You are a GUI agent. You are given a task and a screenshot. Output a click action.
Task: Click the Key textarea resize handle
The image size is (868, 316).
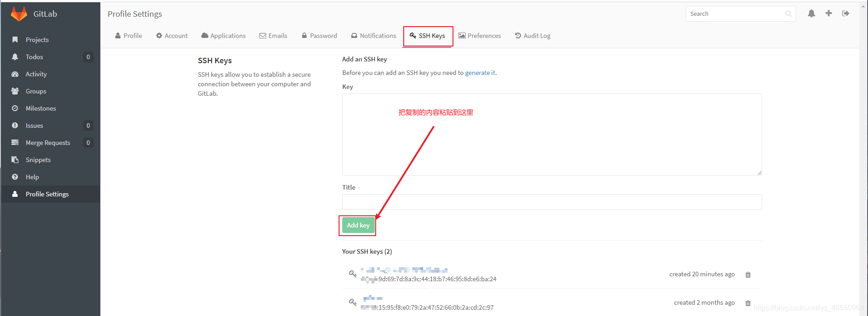coord(759,173)
